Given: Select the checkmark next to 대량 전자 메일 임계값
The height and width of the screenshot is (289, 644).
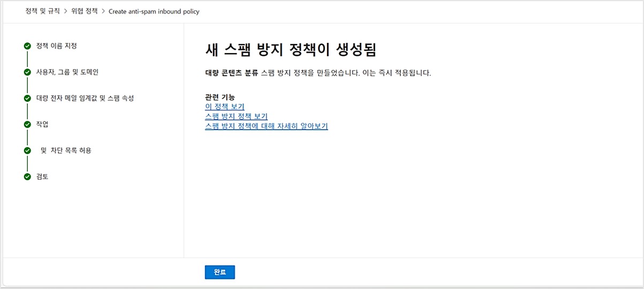Looking at the screenshot, I should 27,98.
